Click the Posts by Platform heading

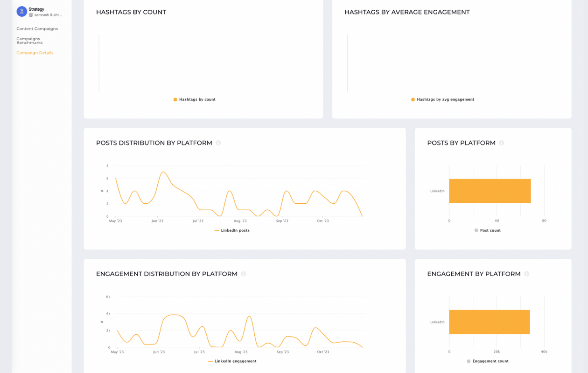pyautogui.click(x=462, y=143)
